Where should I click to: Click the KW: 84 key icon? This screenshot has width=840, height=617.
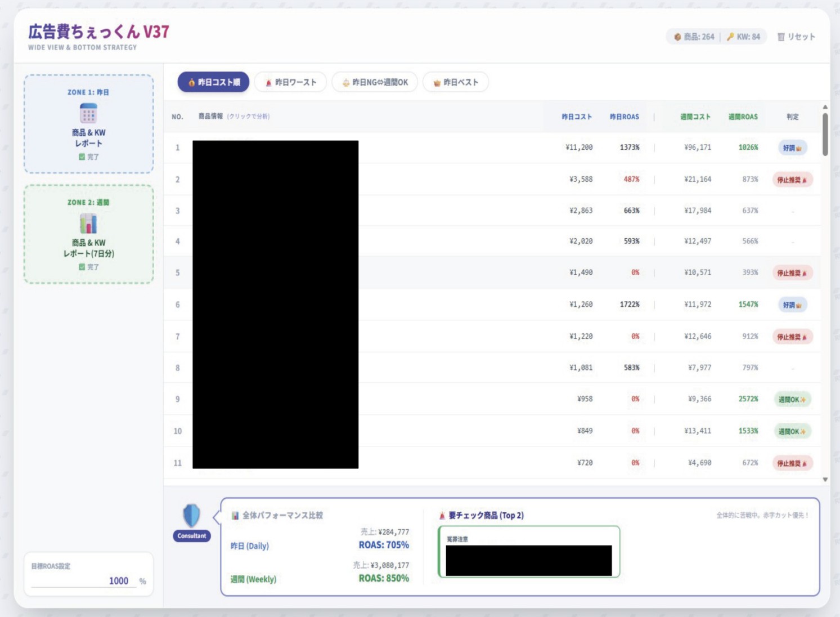click(x=730, y=37)
